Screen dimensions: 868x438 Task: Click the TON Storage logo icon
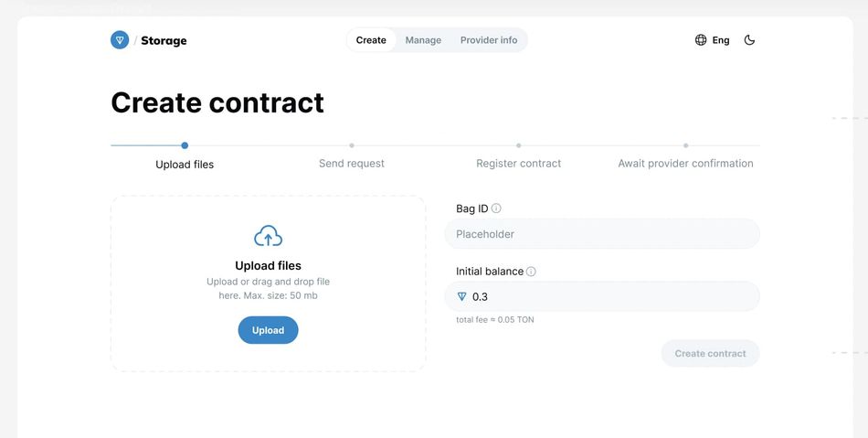pos(120,40)
